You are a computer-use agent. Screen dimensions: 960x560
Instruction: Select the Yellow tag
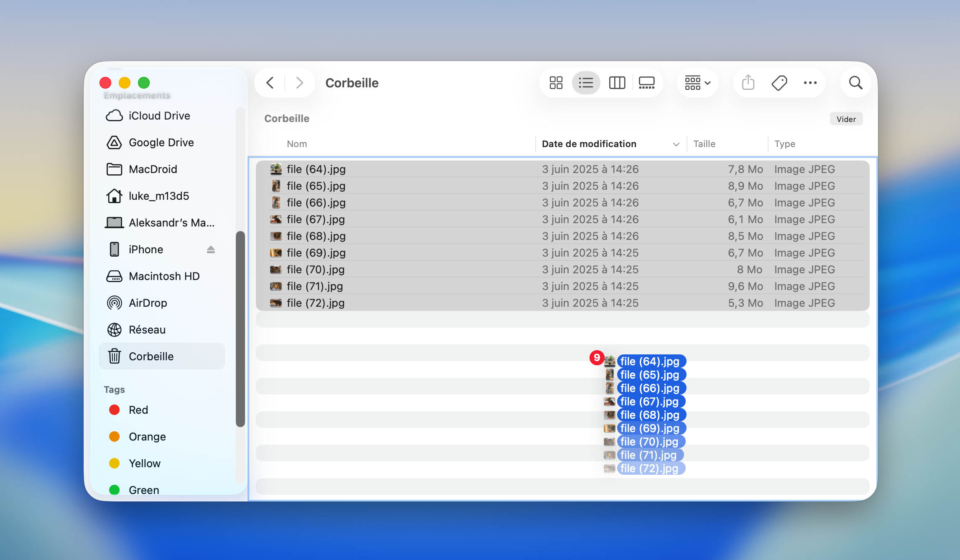pyautogui.click(x=161, y=463)
